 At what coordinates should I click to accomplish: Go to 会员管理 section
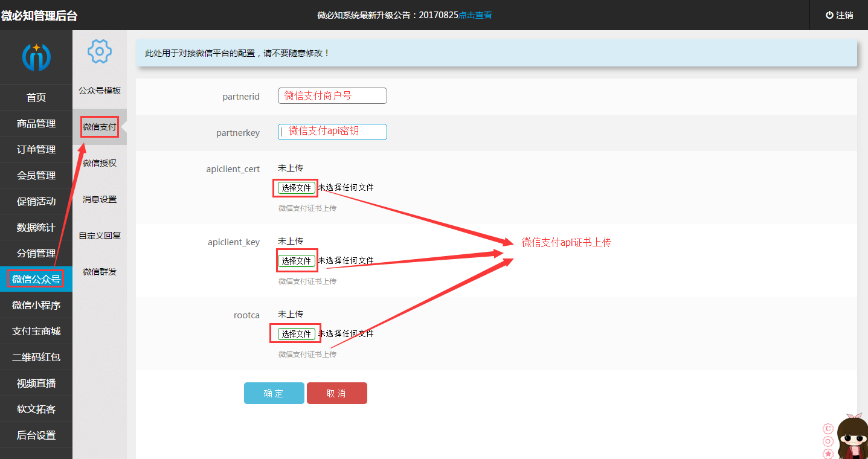coord(36,175)
